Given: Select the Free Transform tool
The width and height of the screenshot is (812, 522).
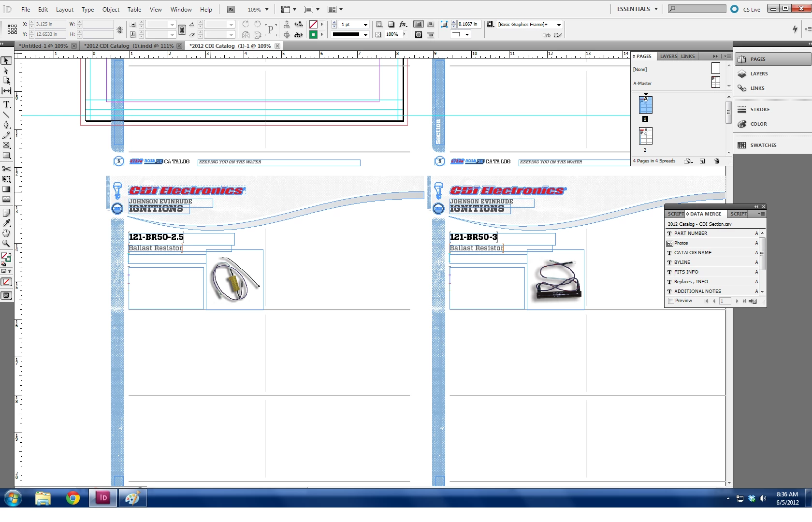Looking at the screenshot, I should (6, 179).
